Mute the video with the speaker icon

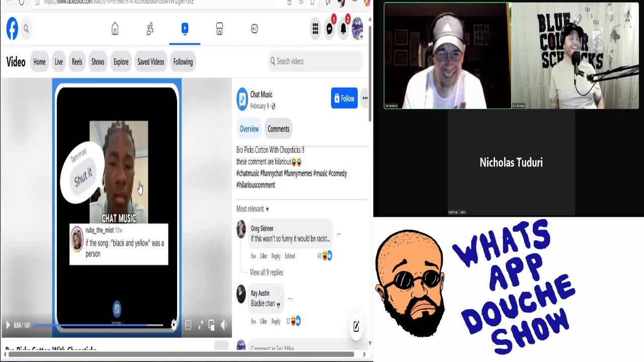click(223, 325)
